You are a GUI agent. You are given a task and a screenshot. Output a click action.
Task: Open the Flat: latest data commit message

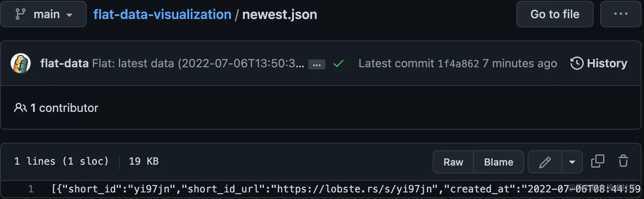tap(198, 63)
